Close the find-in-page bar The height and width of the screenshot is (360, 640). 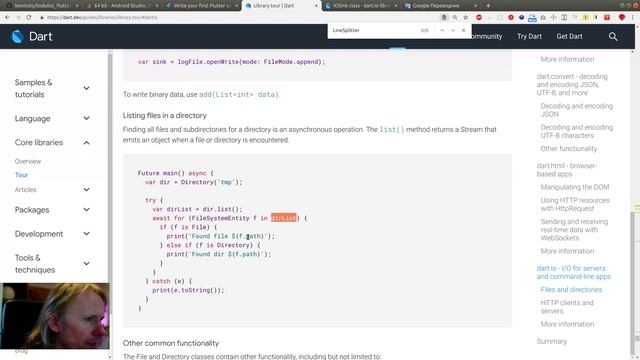pos(463,30)
